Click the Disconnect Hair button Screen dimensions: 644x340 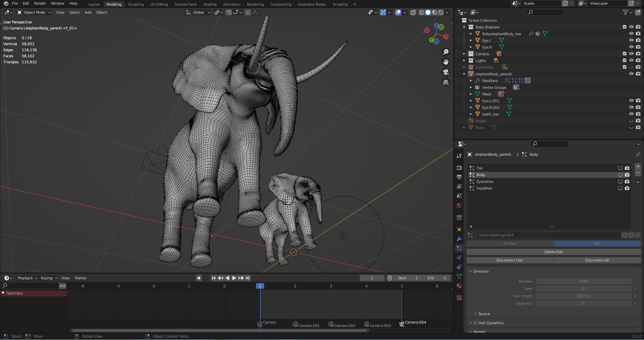tap(510, 260)
